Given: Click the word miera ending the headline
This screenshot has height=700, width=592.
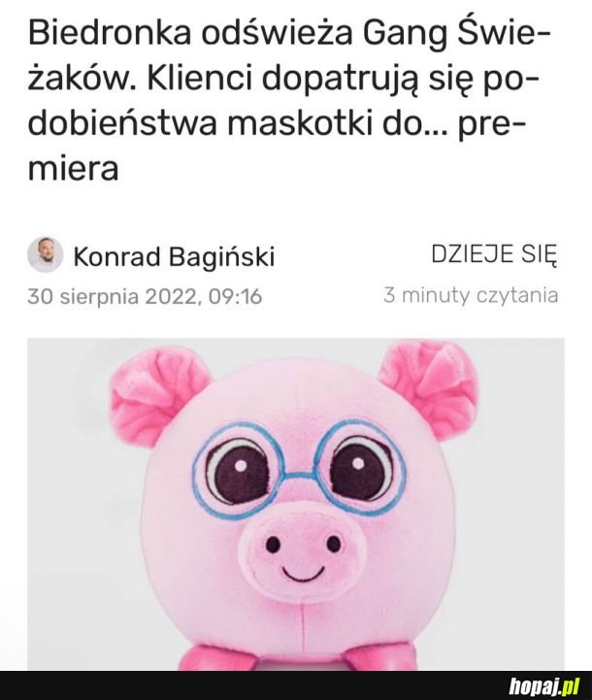Looking at the screenshot, I should click(x=73, y=169).
